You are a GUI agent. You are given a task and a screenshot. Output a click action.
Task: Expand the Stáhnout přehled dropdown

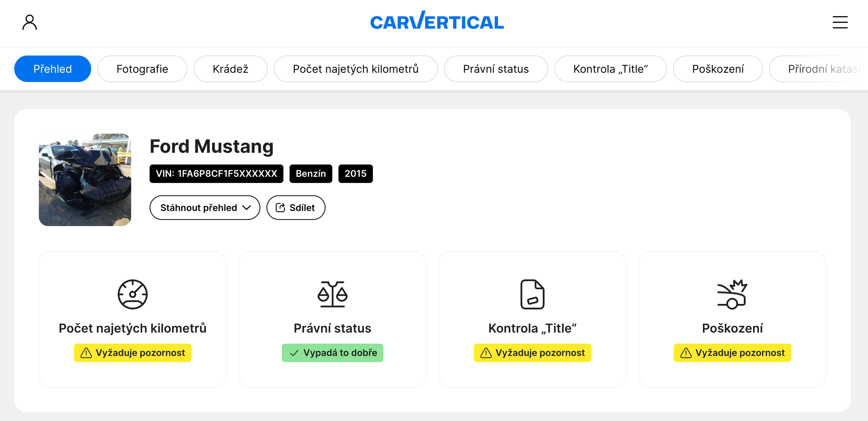point(205,207)
